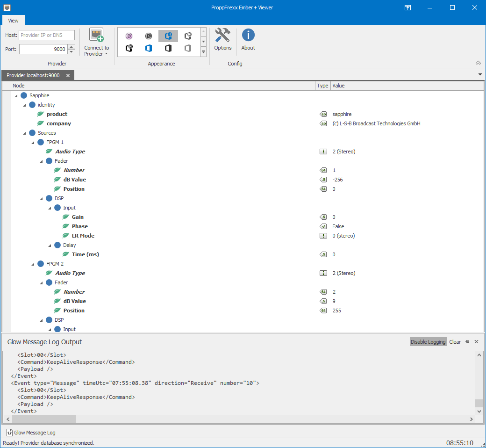Click the Host IP or DNS field
Viewport: 486px width, 448px height.
47,35
